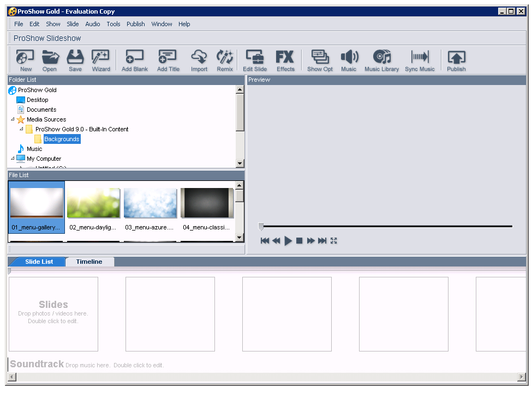Click Folder List scroll up arrow

point(240,89)
